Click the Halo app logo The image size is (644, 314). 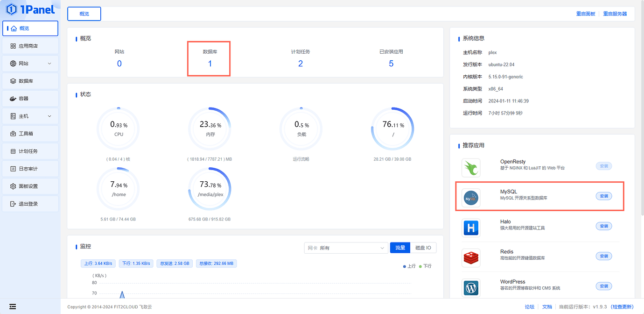(471, 228)
